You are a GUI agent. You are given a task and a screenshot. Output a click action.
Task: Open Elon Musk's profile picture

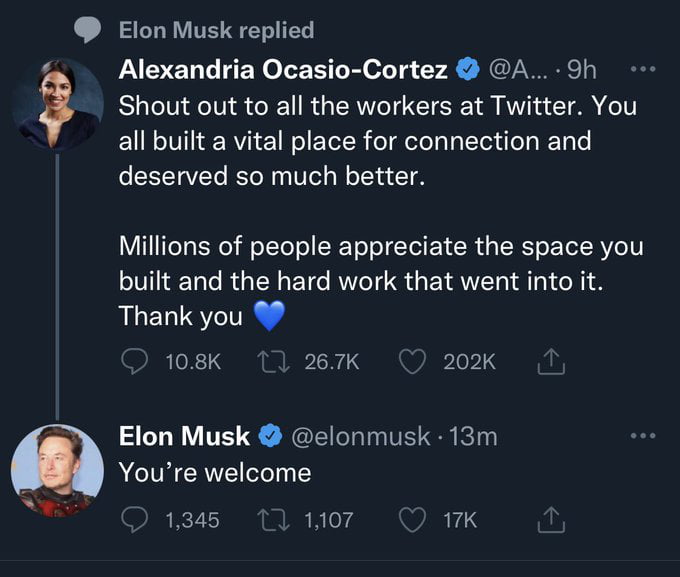56,469
